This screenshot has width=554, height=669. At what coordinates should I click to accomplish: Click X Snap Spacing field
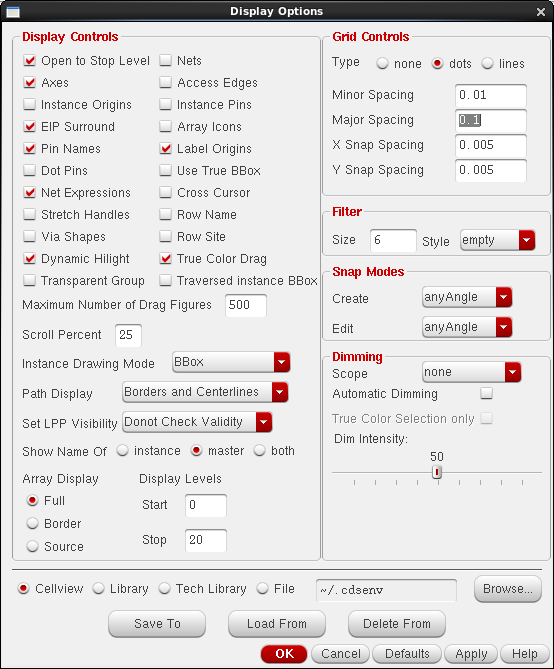point(491,145)
